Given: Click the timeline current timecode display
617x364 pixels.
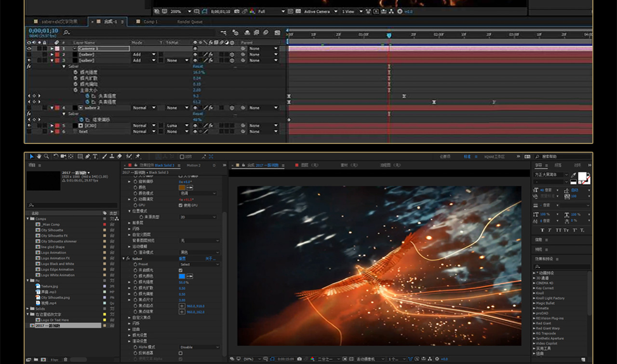Looking at the screenshot, I should [x=43, y=31].
